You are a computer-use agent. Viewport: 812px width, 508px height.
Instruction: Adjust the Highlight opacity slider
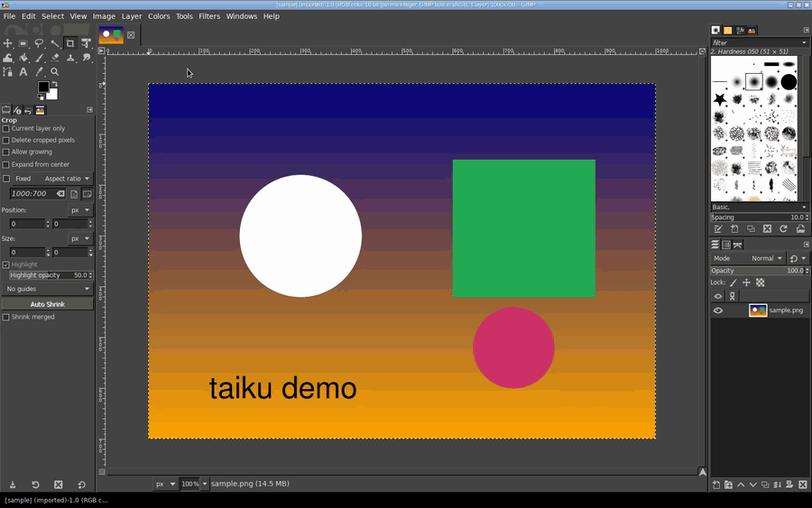51,275
